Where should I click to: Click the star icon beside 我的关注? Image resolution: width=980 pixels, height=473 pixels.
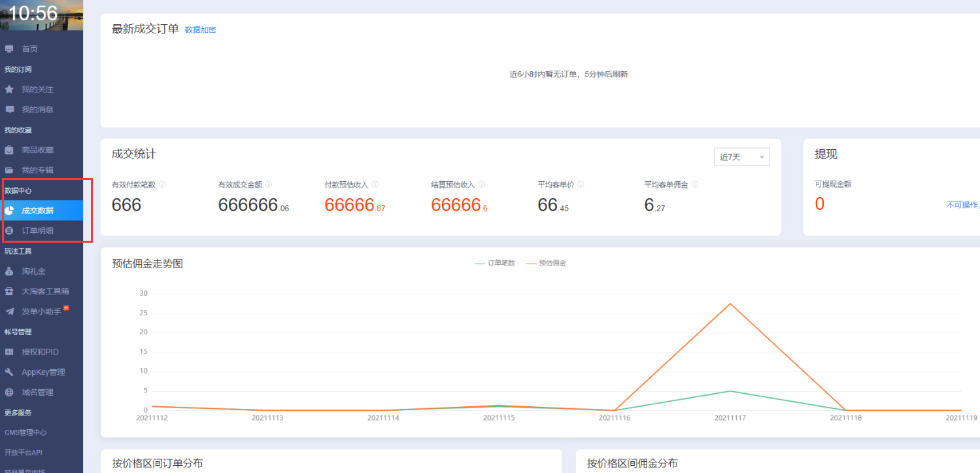[x=9, y=89]
